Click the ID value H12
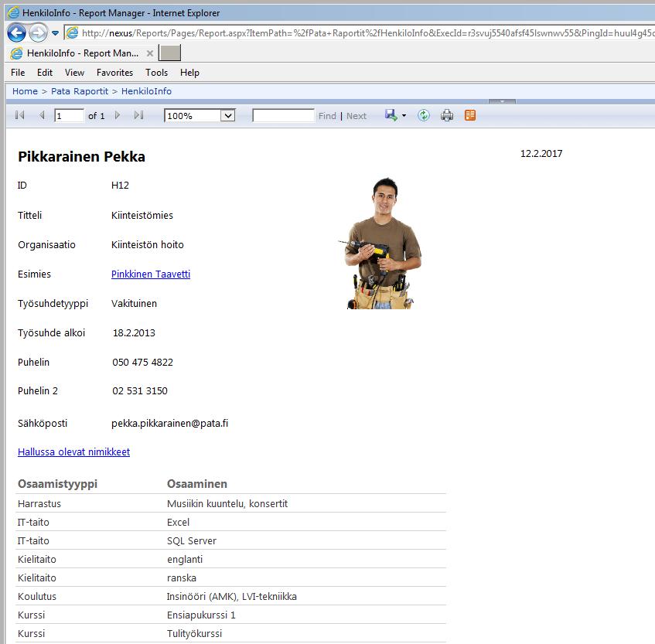This screenshot has height=644, width=655. click(120, 186)
